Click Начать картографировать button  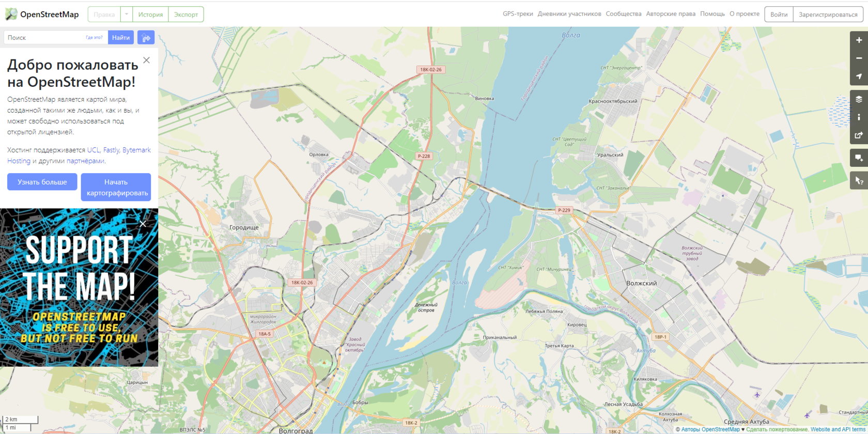116,187
